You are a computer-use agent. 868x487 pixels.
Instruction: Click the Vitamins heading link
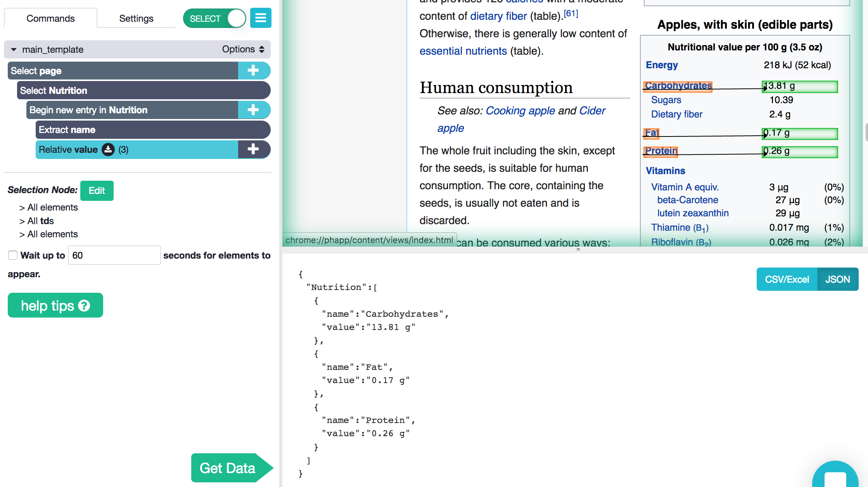(666, 171)
